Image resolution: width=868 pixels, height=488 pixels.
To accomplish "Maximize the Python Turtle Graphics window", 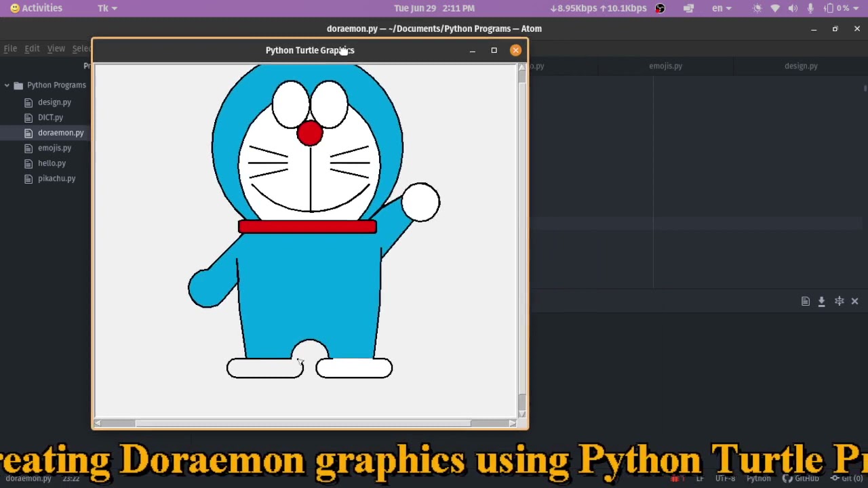I will [x=494, y=50].
